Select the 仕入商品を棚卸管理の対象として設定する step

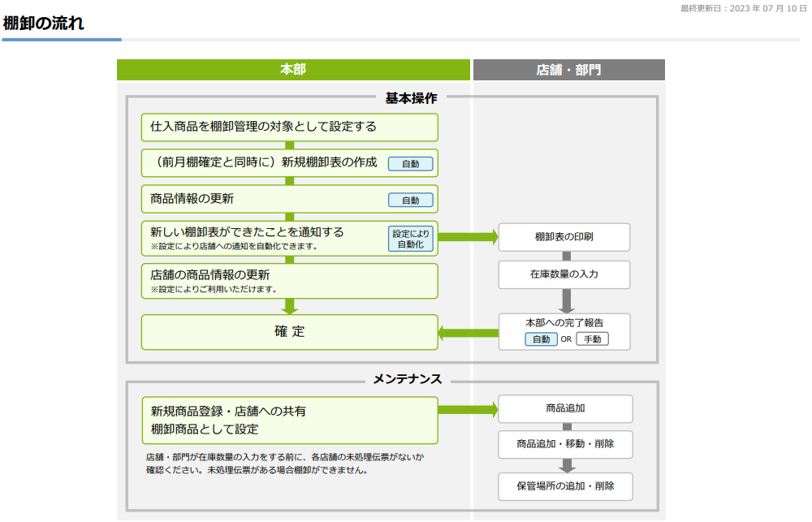pyautogui.click(x=289, y=127)
